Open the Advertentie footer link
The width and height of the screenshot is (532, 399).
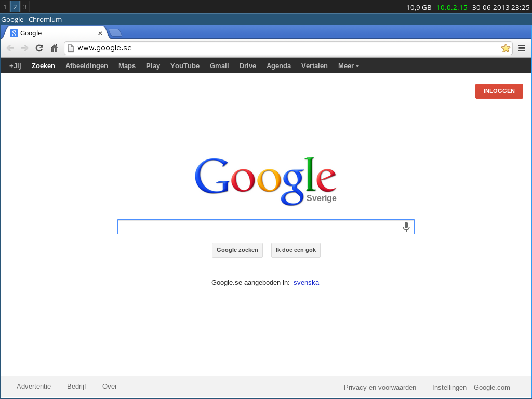coord(34,387)
